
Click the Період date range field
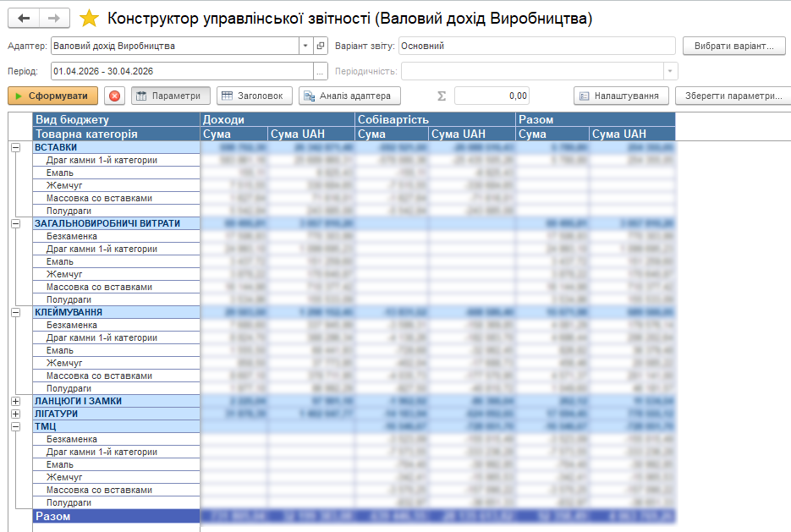pos(182,71)
